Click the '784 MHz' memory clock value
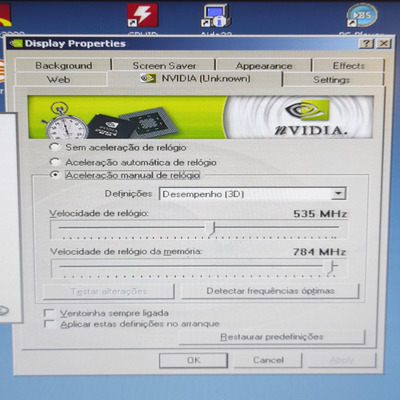The height and width of the screenshot is (400, 400). coord(319,252)
